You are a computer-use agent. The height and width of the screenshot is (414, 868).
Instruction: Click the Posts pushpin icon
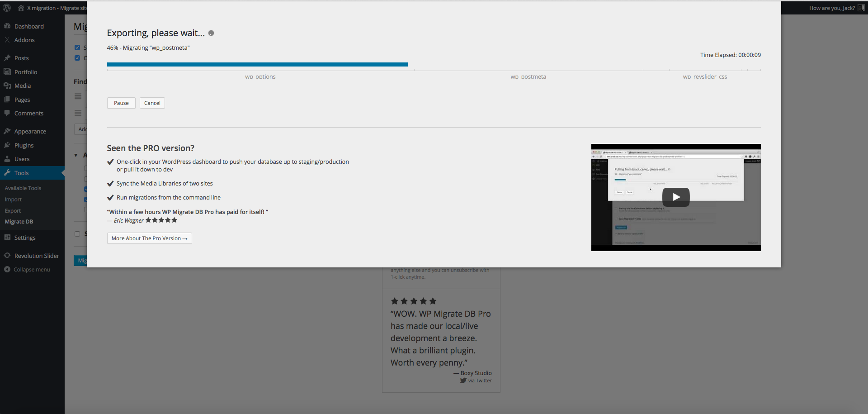pyautogui.click(x=7, y=58)
